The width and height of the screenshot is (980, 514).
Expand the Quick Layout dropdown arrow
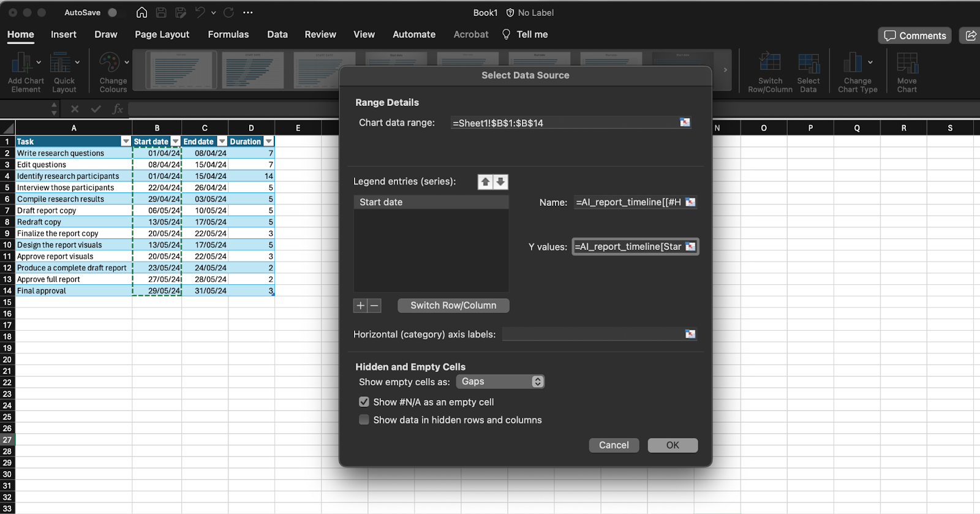pyautogui.click(x=77, y=62)
